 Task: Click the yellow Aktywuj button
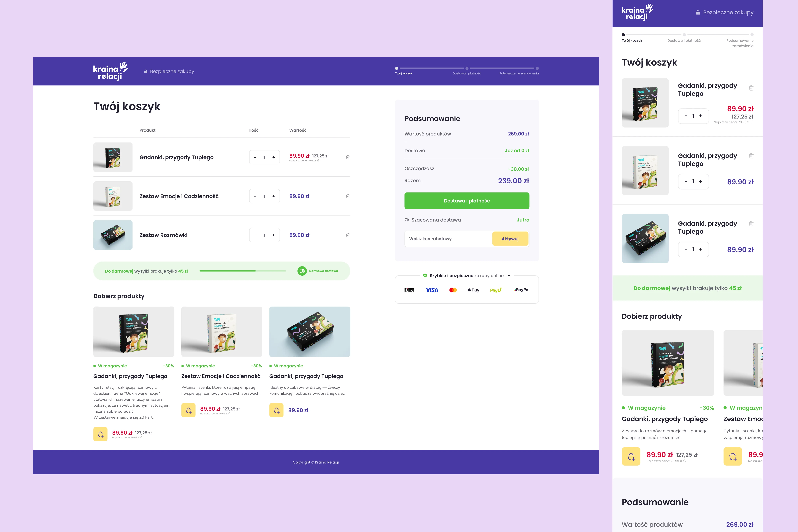(x=510, y=239)
